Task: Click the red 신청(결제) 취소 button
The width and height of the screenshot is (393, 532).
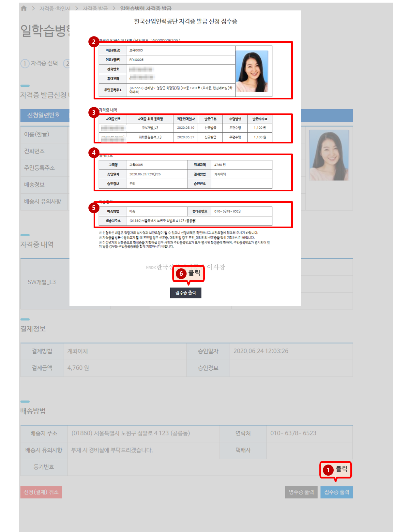Action: point(41,492)
